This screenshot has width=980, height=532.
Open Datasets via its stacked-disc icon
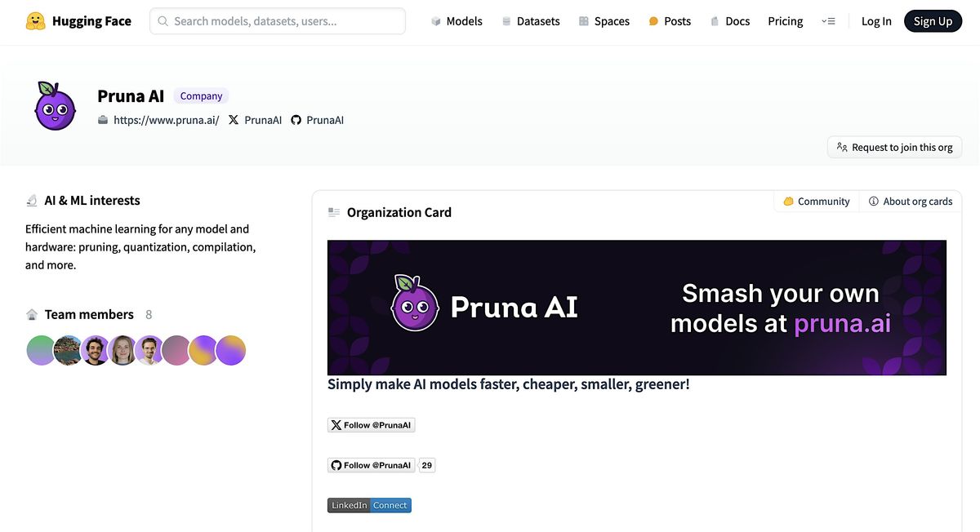tap(506, 20)
